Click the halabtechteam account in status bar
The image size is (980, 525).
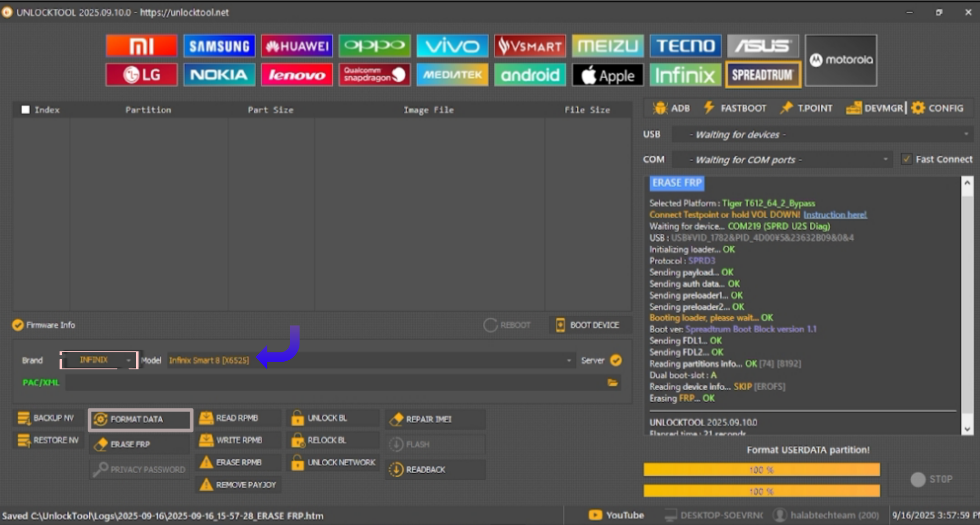(826, 515)
